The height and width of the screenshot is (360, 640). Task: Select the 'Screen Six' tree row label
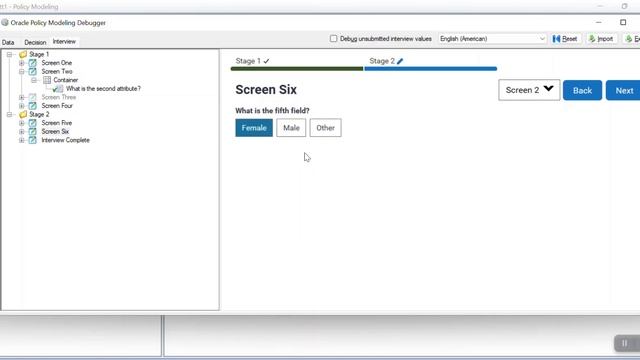pyautogui.click(x=55, y=131)
